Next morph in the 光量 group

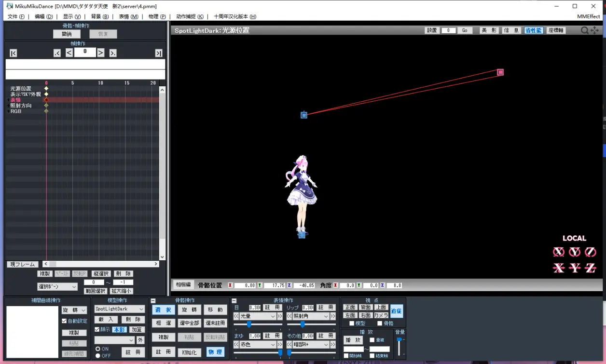point(279,316)
